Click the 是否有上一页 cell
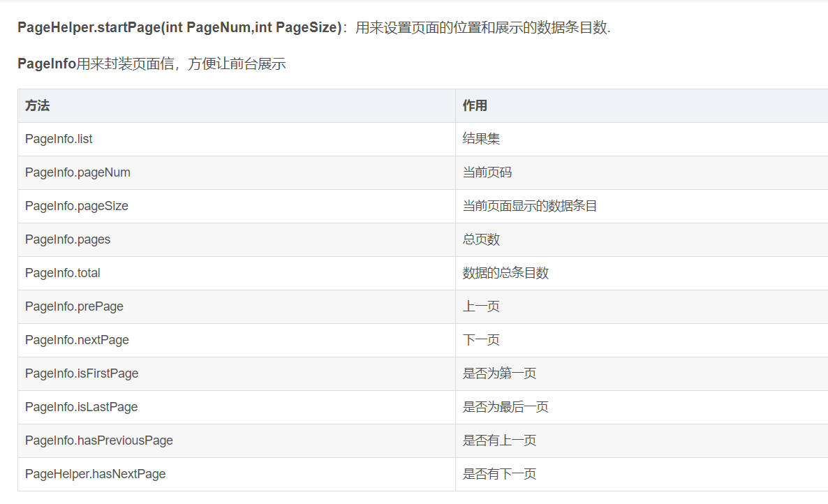This screenshot has width=828, height=504. click(x=642, y=440)
